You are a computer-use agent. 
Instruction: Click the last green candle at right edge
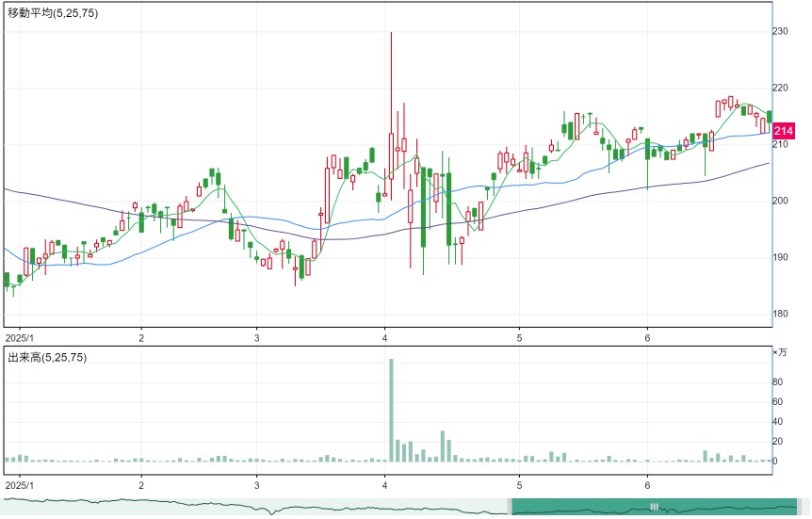point(770,117)
